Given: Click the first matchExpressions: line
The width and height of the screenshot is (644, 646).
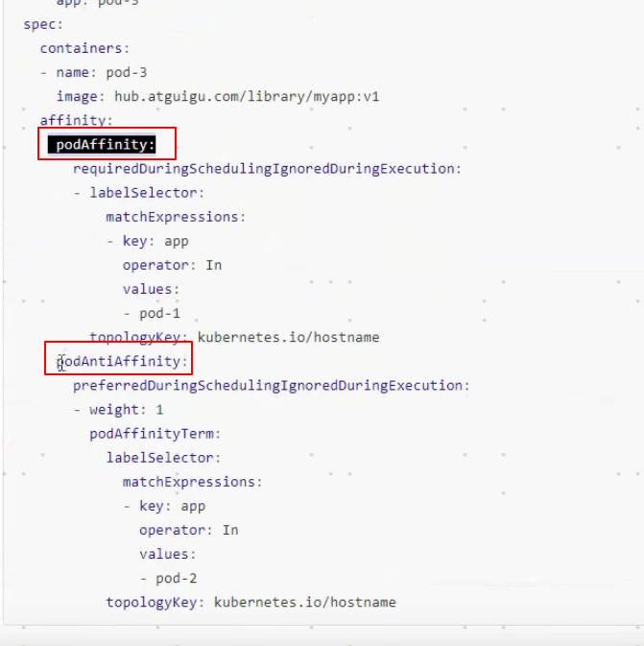Looking at the screenshot, I should click(176, 217).
